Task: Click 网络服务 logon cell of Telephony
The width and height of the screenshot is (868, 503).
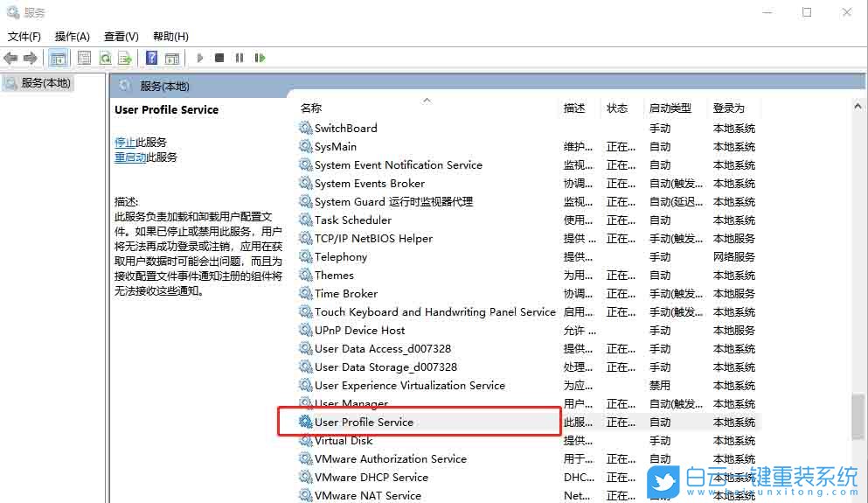Action: click(x=734, y=257)
